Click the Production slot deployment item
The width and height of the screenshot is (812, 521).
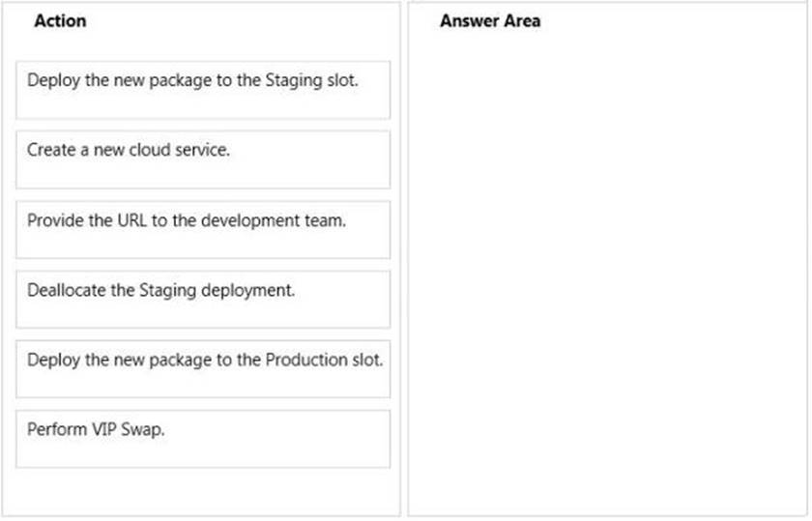[x=205, y=360]
